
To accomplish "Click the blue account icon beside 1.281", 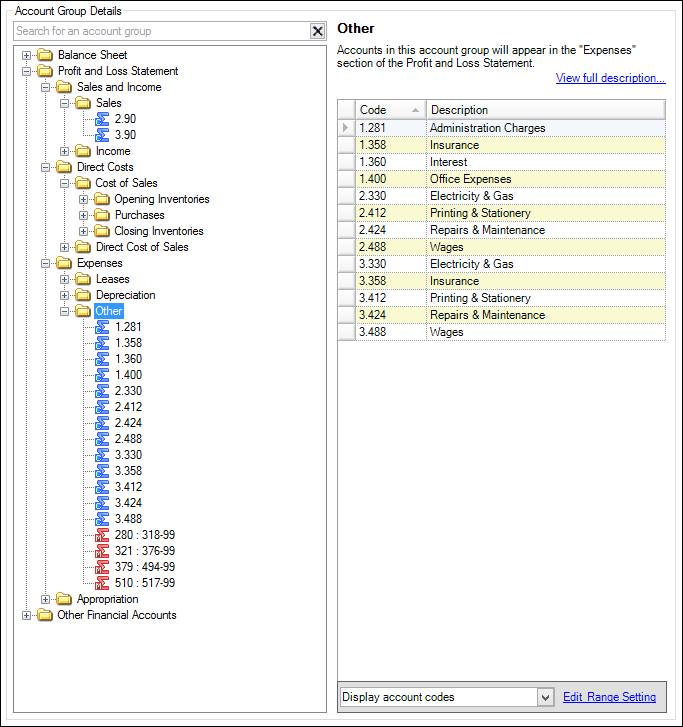I will tap(101, 327).
